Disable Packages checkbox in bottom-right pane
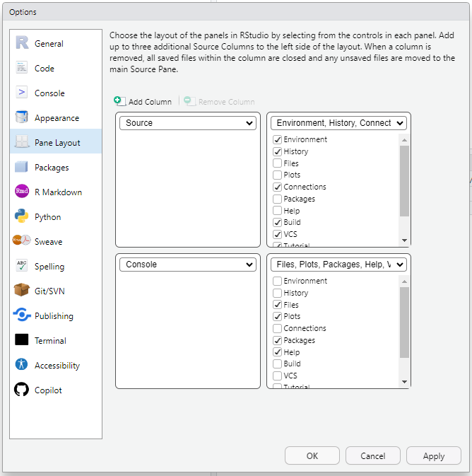 [278, 340]
